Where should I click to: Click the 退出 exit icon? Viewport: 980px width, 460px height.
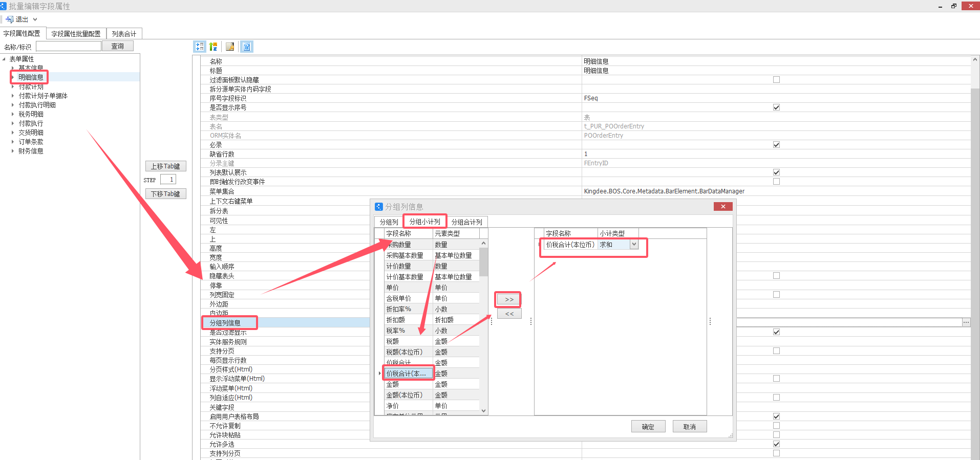(10, 19)
